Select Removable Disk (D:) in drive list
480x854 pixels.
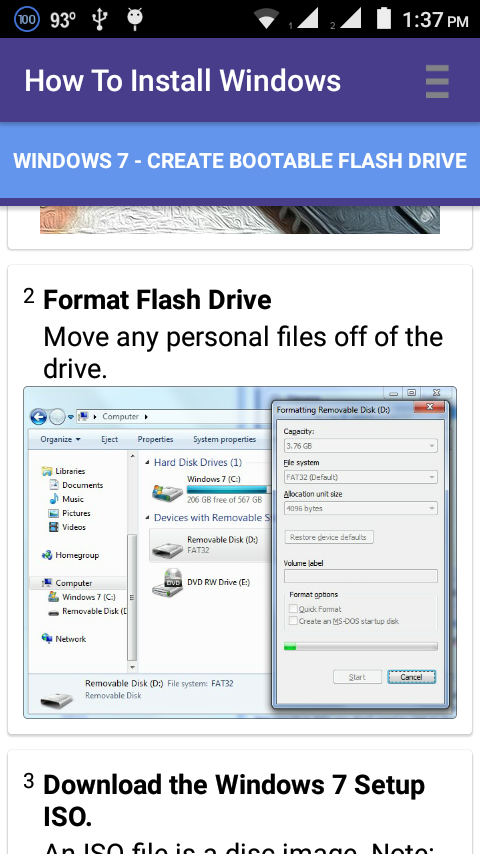click(x=210, y=545)
